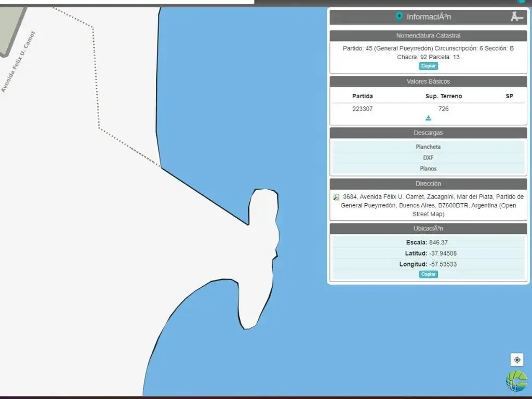The image size is (532, 399).
Task: Click the Avenida Félix U. Camet street label
Action: click(18, 62)
